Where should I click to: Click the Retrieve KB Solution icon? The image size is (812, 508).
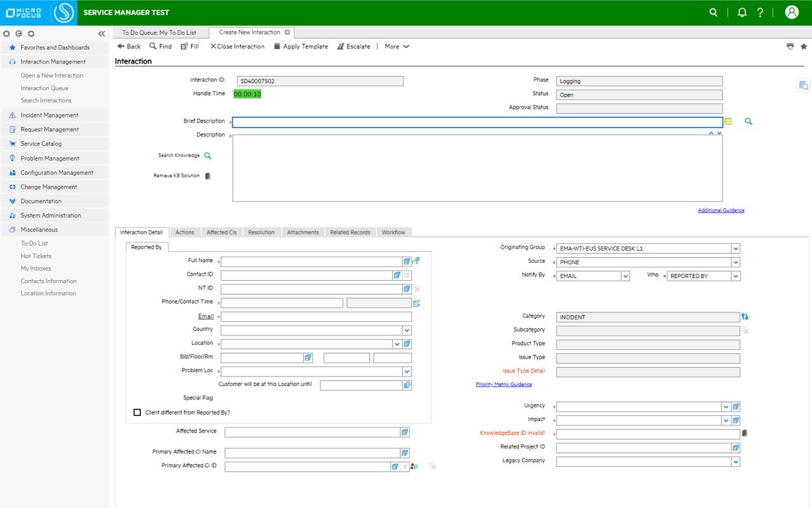pos(207,176)
